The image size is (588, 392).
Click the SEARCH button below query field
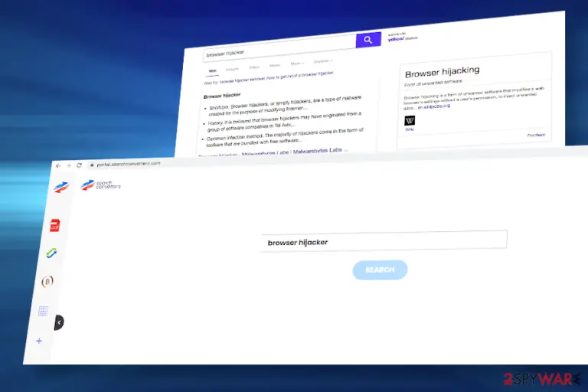[380, 269]
